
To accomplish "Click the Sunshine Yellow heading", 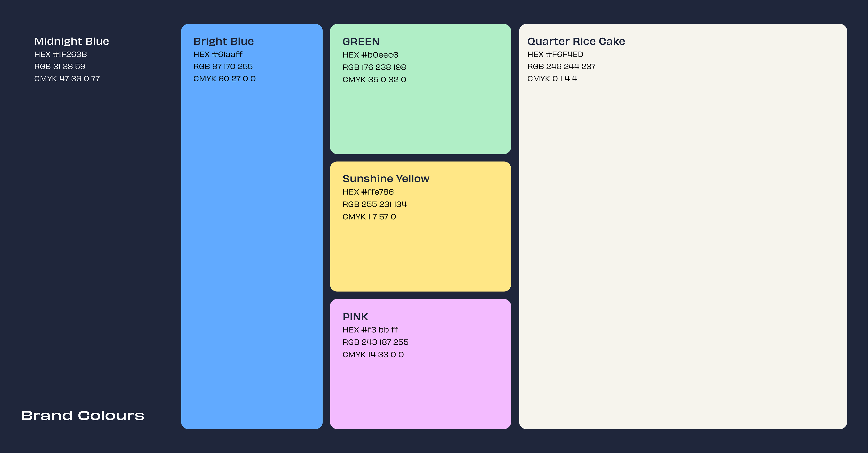I will click(x=386, y=179).
